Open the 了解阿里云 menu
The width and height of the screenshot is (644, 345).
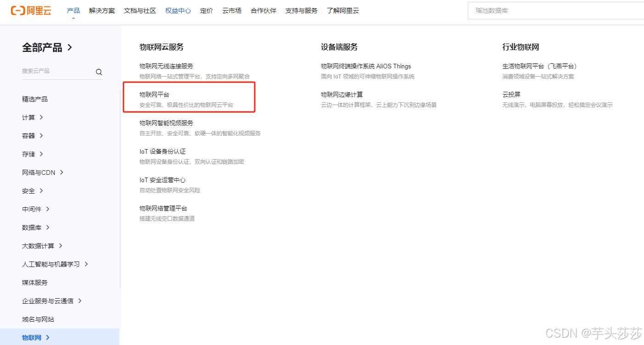tap(343, 11)
